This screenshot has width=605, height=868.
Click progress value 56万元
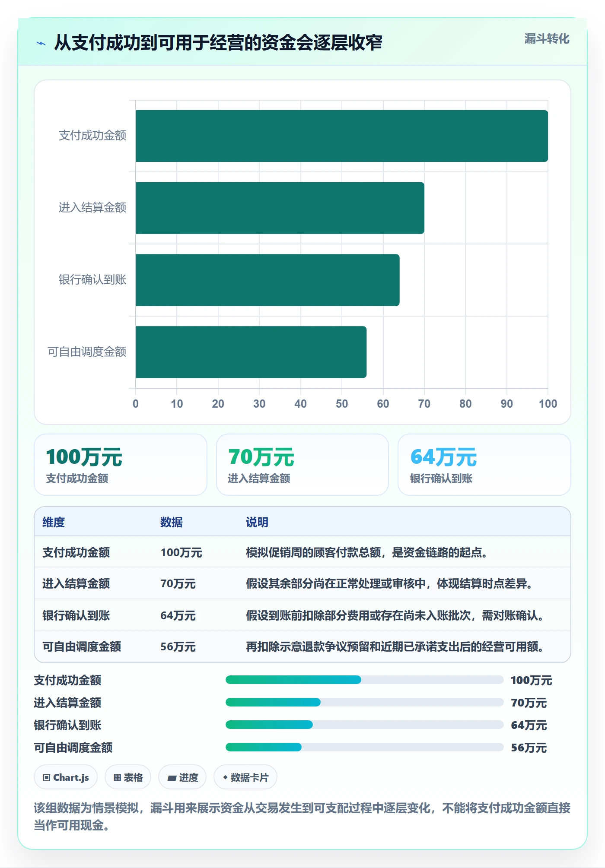(529, 748)
